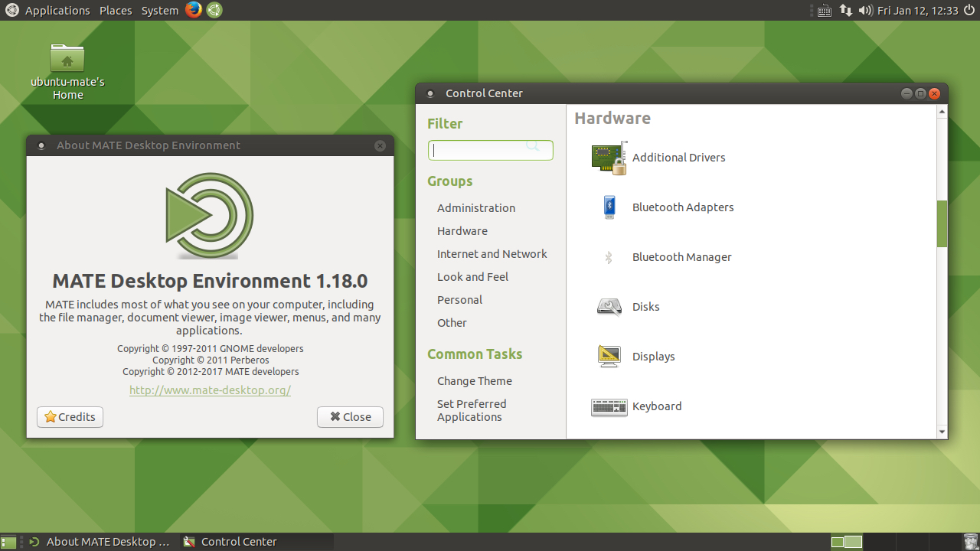
Task: Open the Applications menu
Action: pyautogui.click(x=57, y=10)
